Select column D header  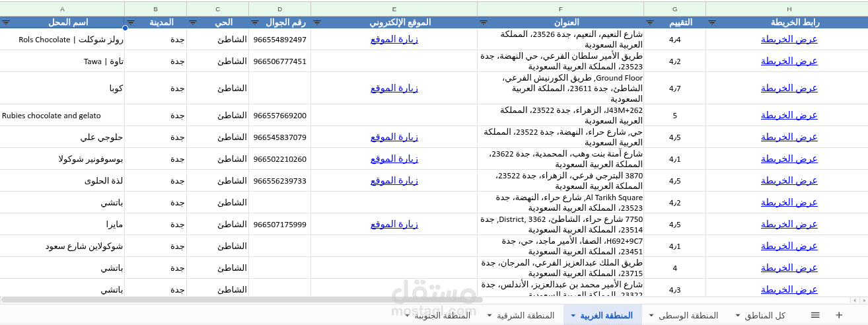point(280,9)
